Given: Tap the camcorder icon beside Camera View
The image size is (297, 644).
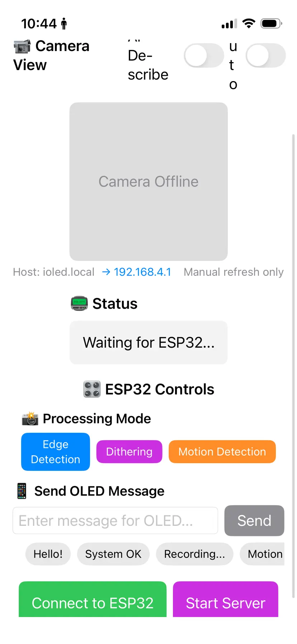Looking at the screenshot, I should (x=22, y=47).
